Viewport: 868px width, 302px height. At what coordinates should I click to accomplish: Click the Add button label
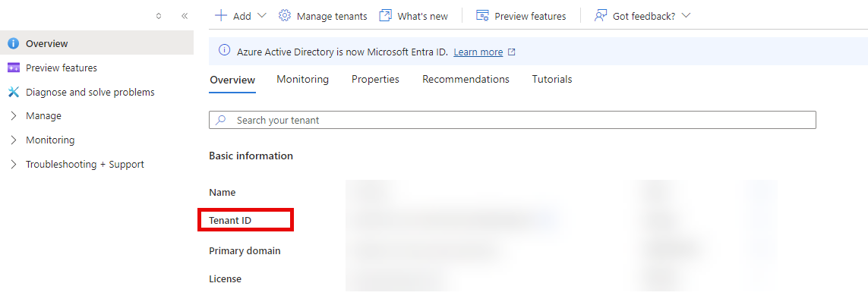(x=242, y=16)
